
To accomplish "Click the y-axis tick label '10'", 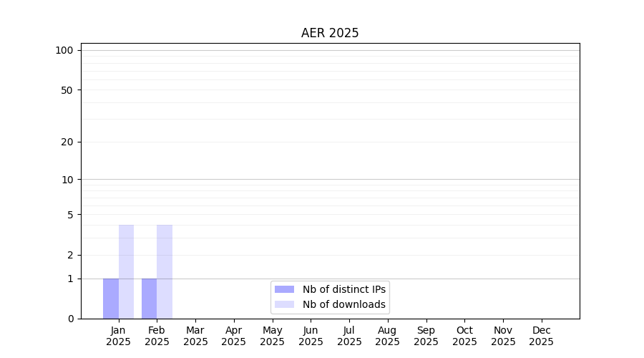I will point(67,180).
